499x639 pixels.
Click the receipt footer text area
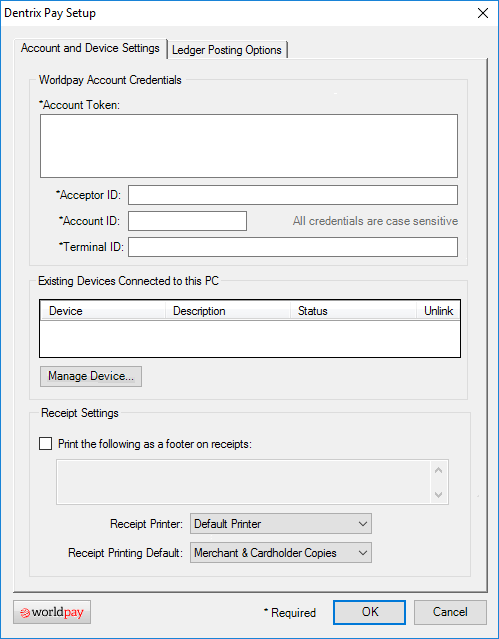243,482
